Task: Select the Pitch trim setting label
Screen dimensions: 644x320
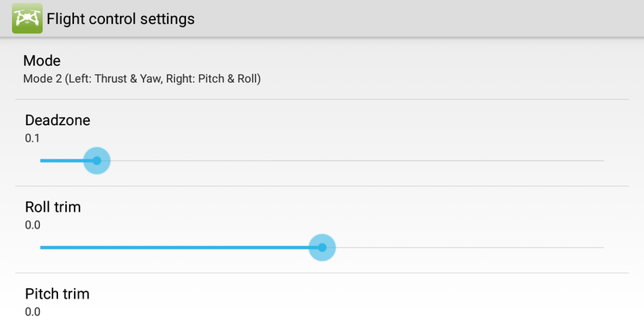Action: [x=56, y=294]
